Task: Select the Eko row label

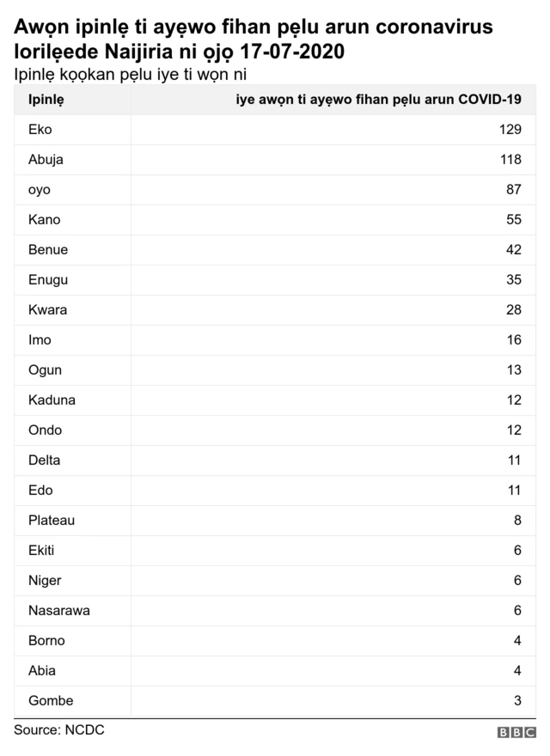Action: [x=40, y=130]
